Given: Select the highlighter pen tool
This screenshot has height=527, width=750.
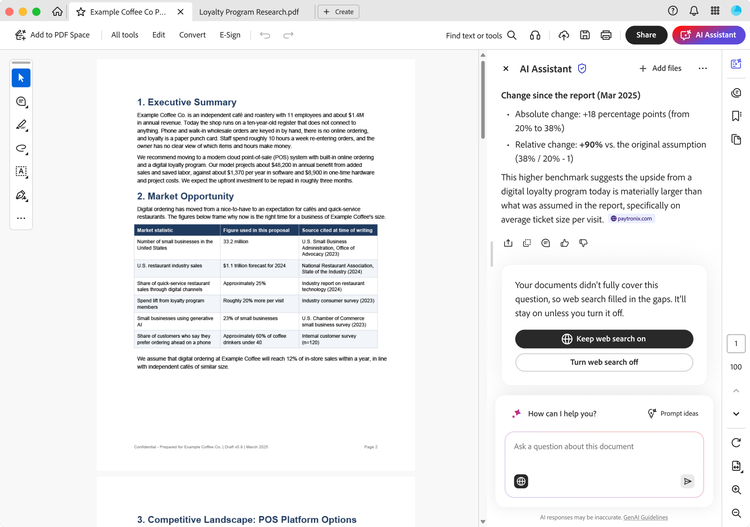Looking at the screenshot, I should pyautogui.click(x=21, y=125).
